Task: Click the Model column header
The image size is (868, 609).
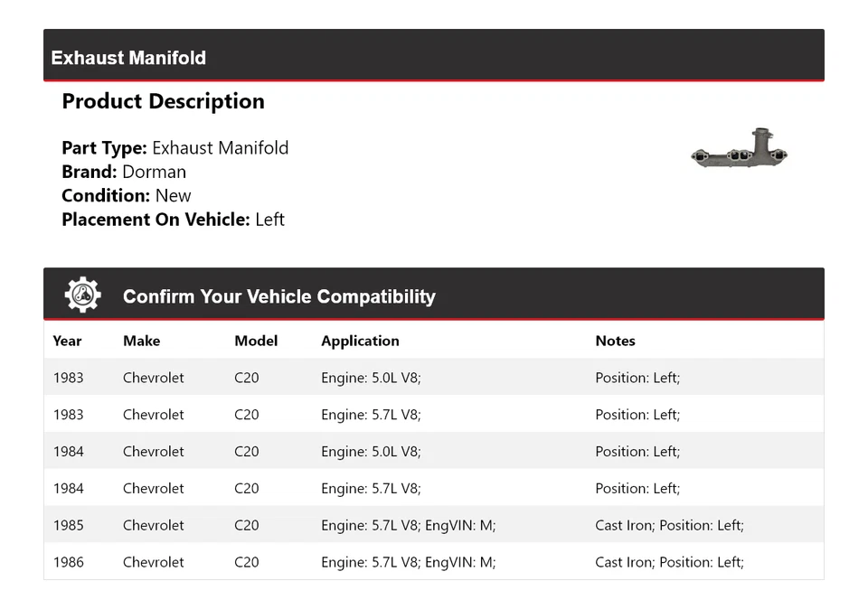Action: (256, 341)
